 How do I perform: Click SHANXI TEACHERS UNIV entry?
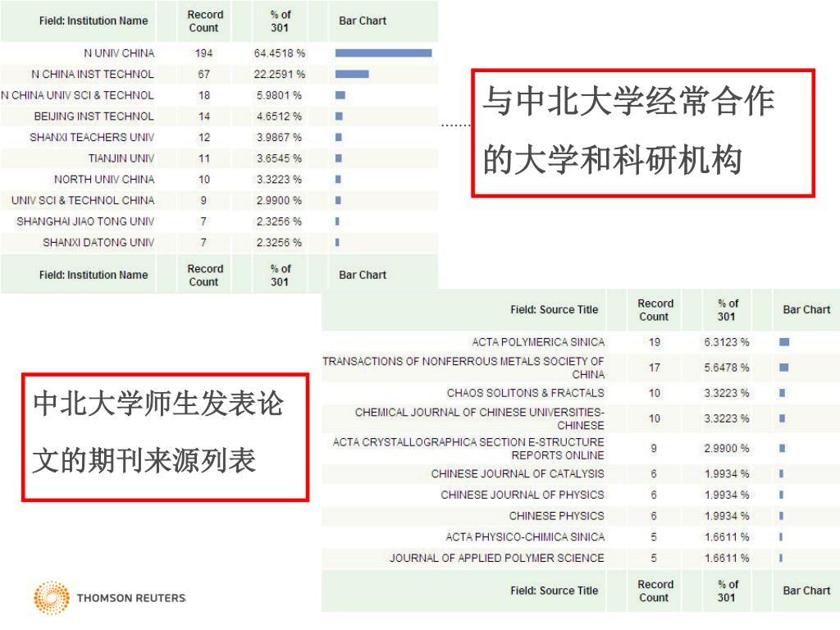[x=92, y=137]
